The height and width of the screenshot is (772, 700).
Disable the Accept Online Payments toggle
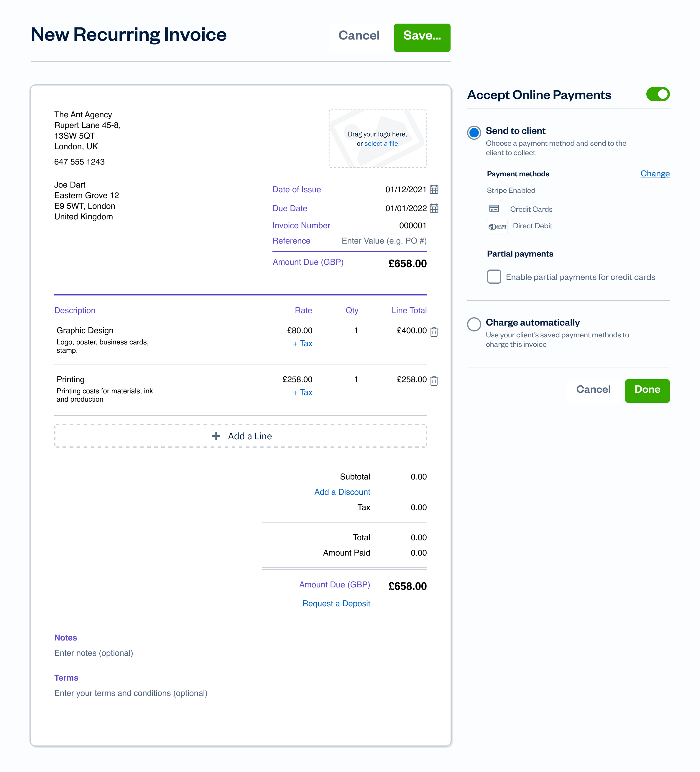coord(658,94)
